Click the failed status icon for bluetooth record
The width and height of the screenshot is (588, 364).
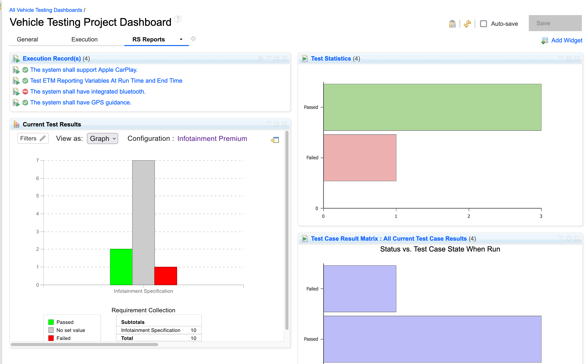25,92
